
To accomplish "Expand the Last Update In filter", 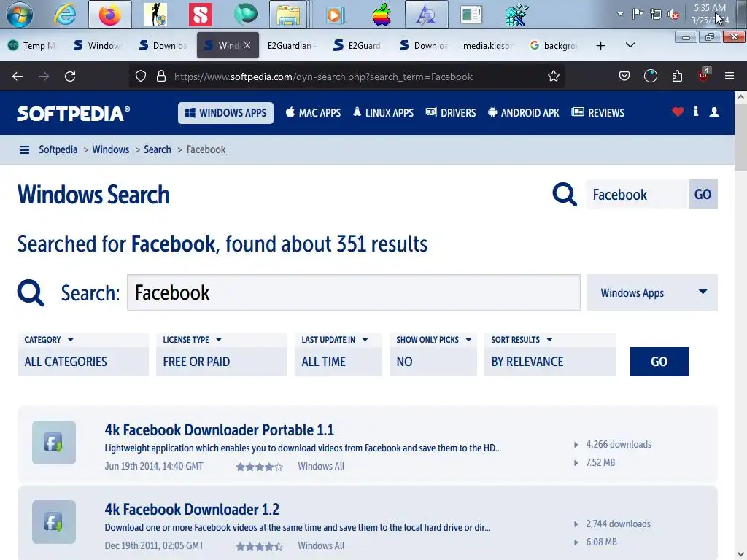I will pos(338,354).
